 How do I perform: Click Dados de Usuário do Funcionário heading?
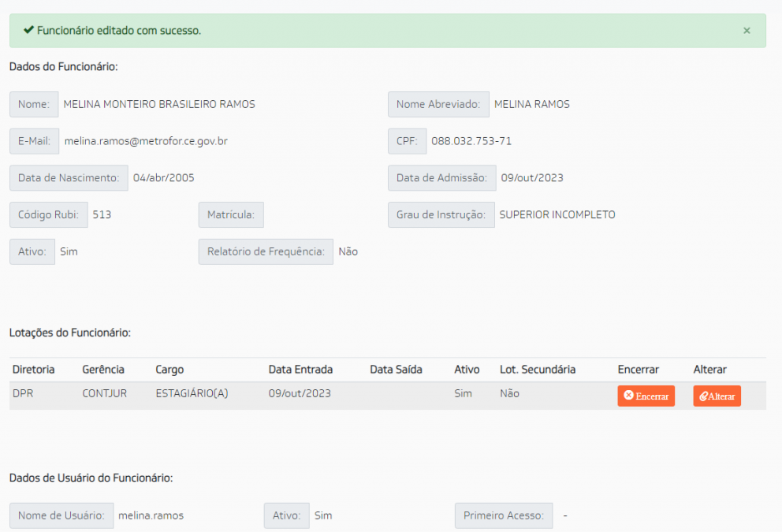pyautogui.click(x=91, y=478)
